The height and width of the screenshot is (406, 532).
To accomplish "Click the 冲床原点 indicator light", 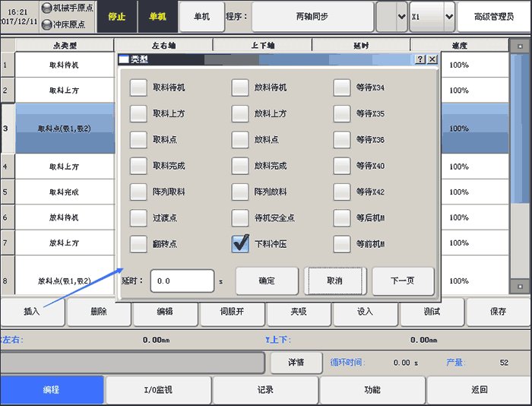I will coord(46,23).
